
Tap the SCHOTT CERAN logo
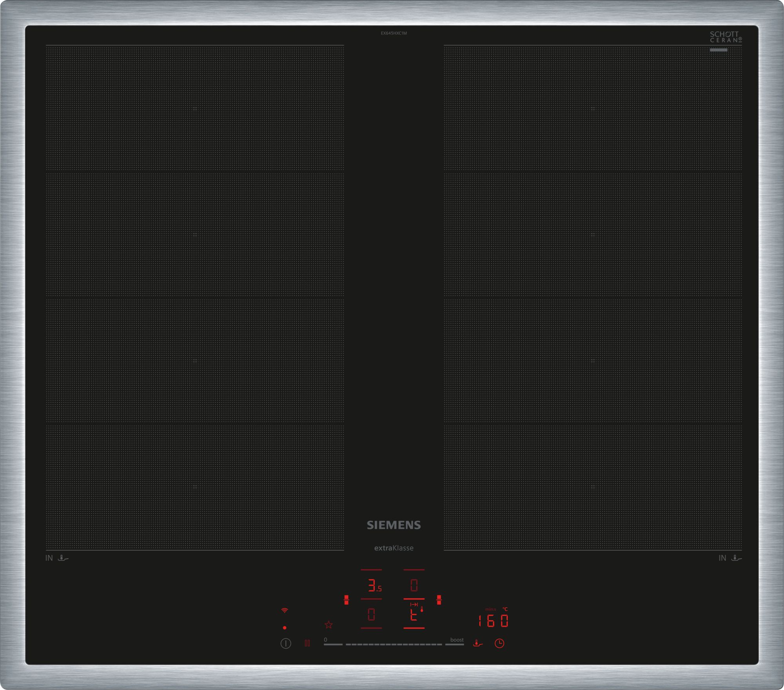pyautogui.click(x=726, y=37)
